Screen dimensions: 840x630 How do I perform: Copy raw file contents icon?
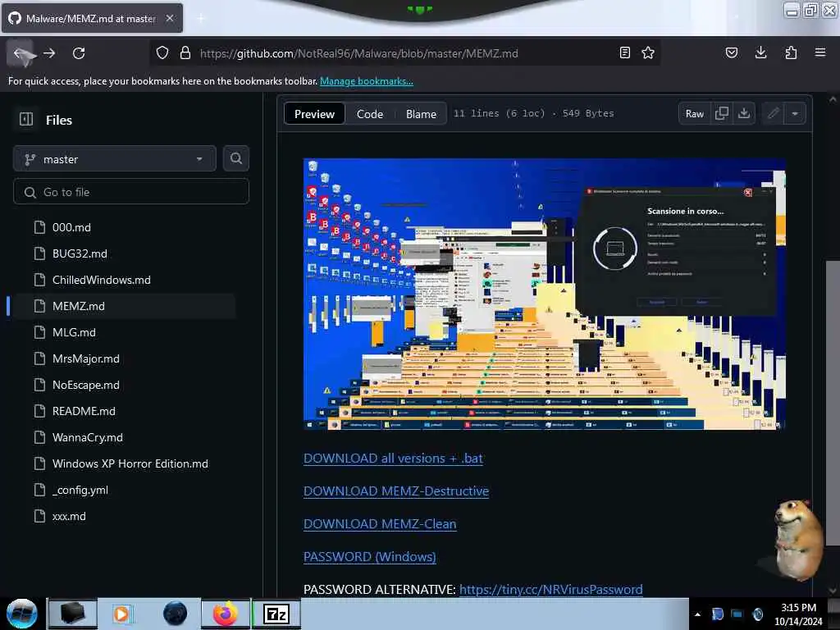coord(722,113)
